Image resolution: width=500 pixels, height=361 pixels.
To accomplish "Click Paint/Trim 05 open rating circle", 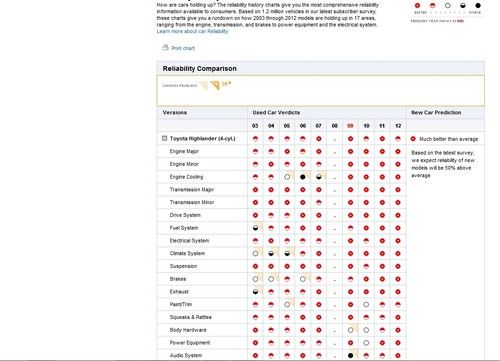I will [x=287, y=304].
